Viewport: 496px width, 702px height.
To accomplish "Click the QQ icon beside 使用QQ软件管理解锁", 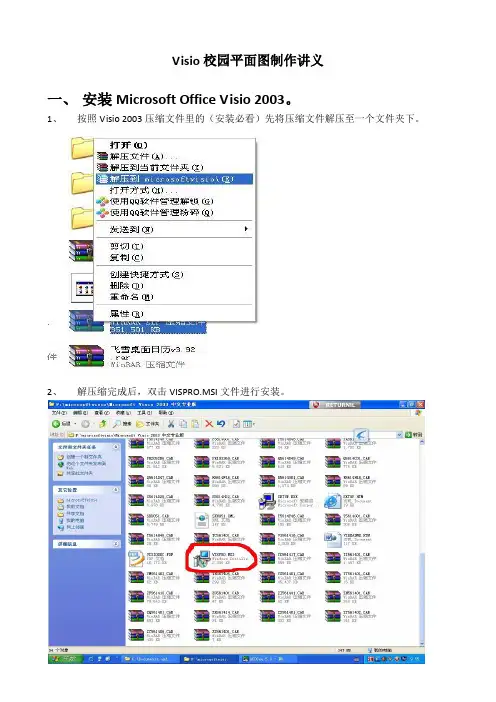I will pos(103,201).
